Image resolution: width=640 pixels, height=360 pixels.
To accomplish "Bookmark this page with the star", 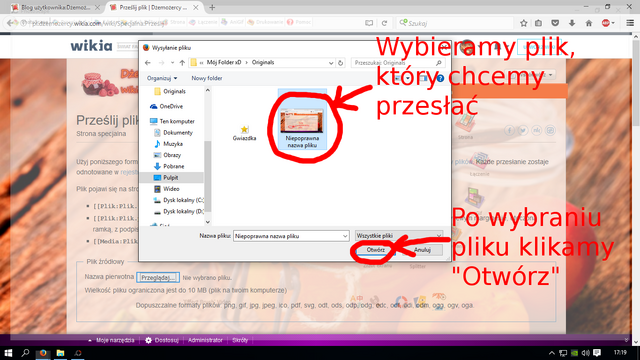I will [524, 23].
